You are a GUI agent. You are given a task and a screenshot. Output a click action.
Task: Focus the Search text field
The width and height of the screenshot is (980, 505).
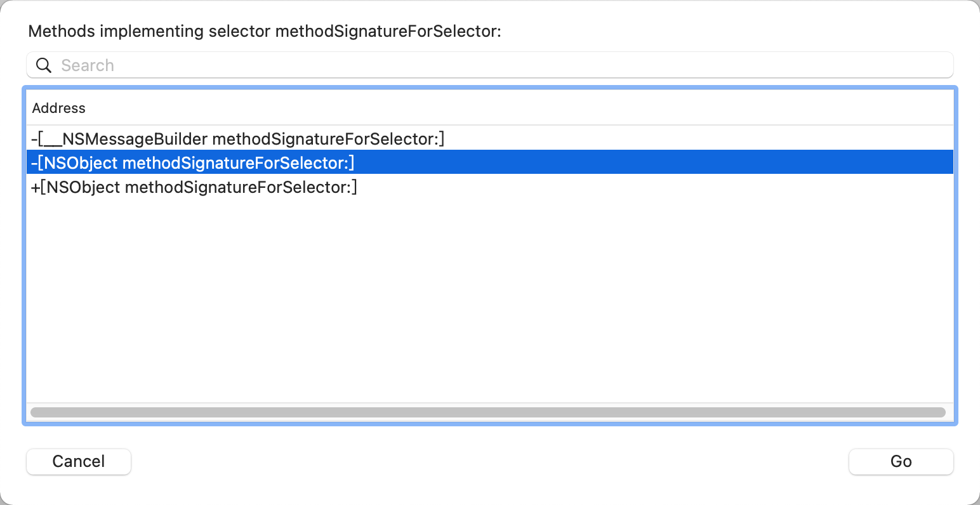point(495,65)
